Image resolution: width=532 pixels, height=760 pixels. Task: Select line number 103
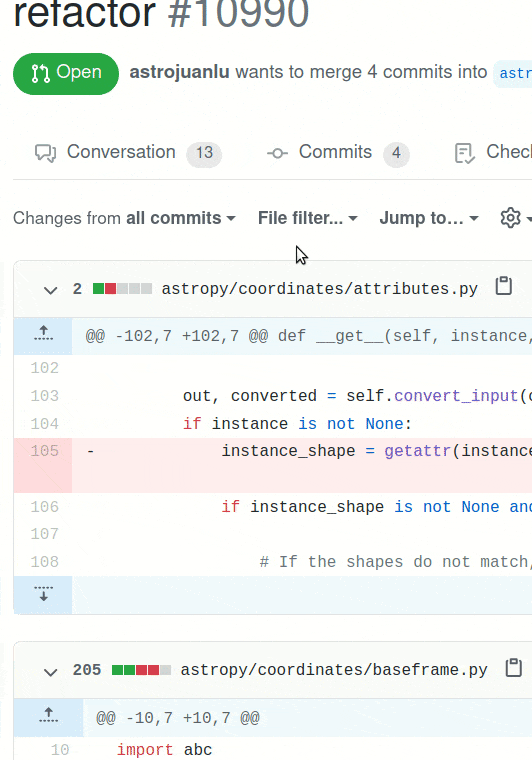(x=45, y=396)
